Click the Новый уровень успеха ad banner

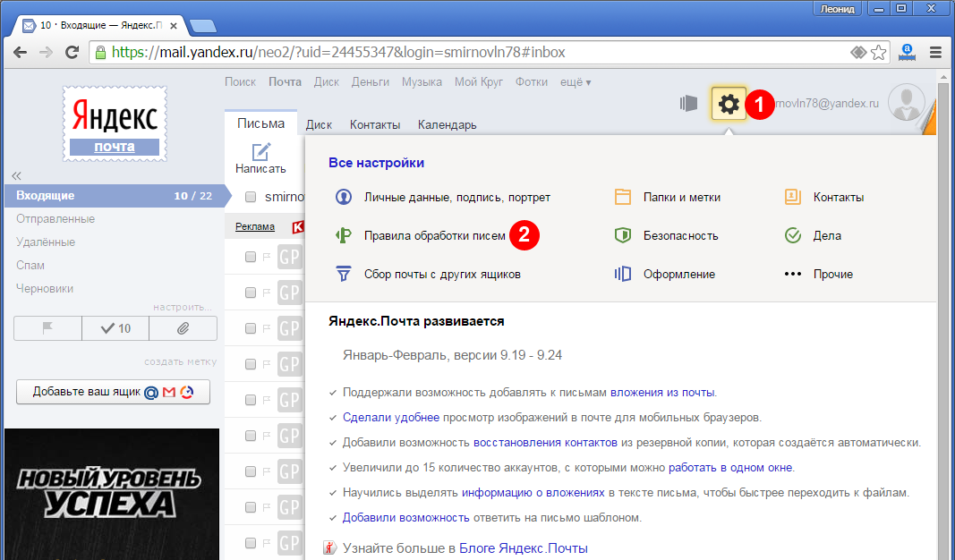(112, 495)
